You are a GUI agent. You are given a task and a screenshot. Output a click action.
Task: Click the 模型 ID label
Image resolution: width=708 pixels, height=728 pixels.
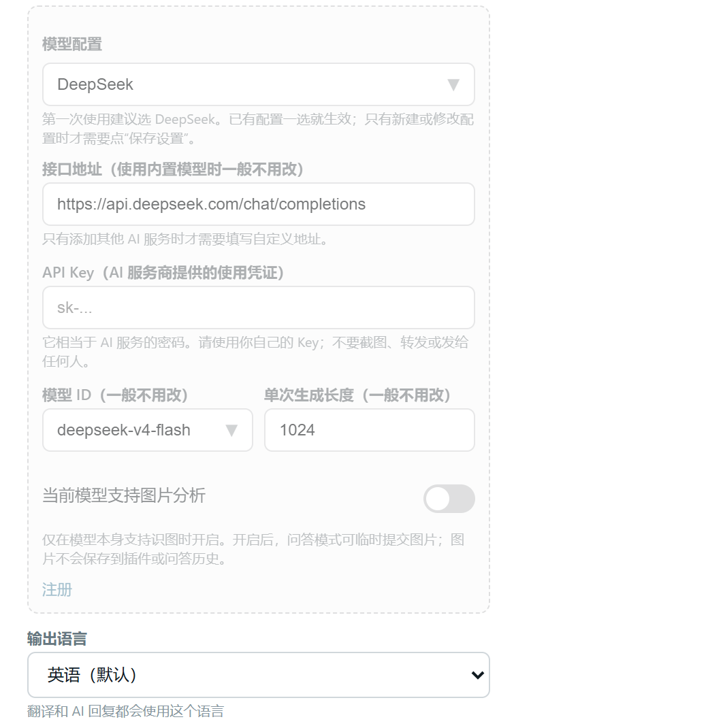tap(115, 395)
